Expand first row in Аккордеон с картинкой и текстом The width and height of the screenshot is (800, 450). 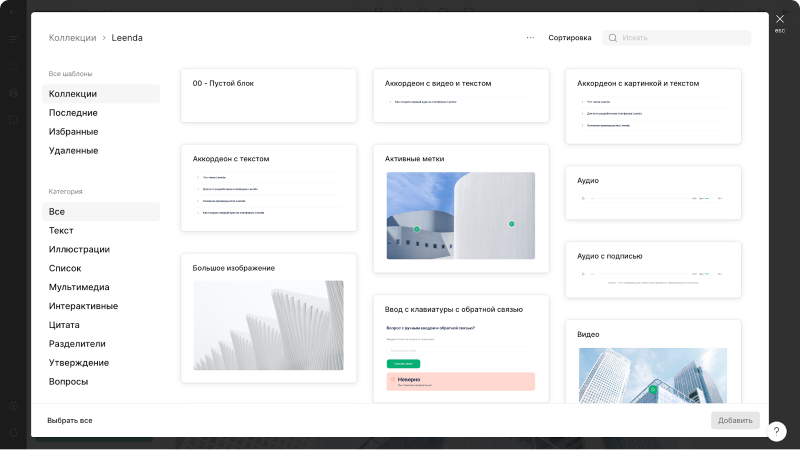tap(652, 102)
